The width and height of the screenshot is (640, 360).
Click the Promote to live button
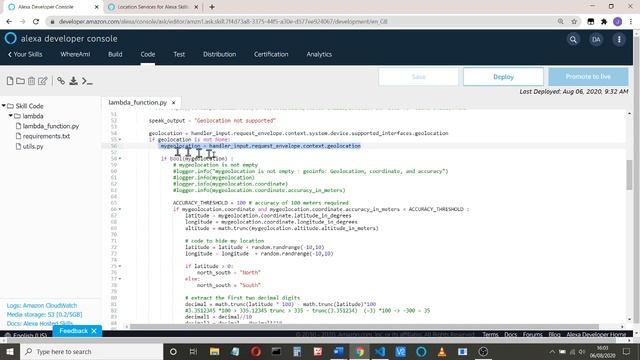[588, 77]
